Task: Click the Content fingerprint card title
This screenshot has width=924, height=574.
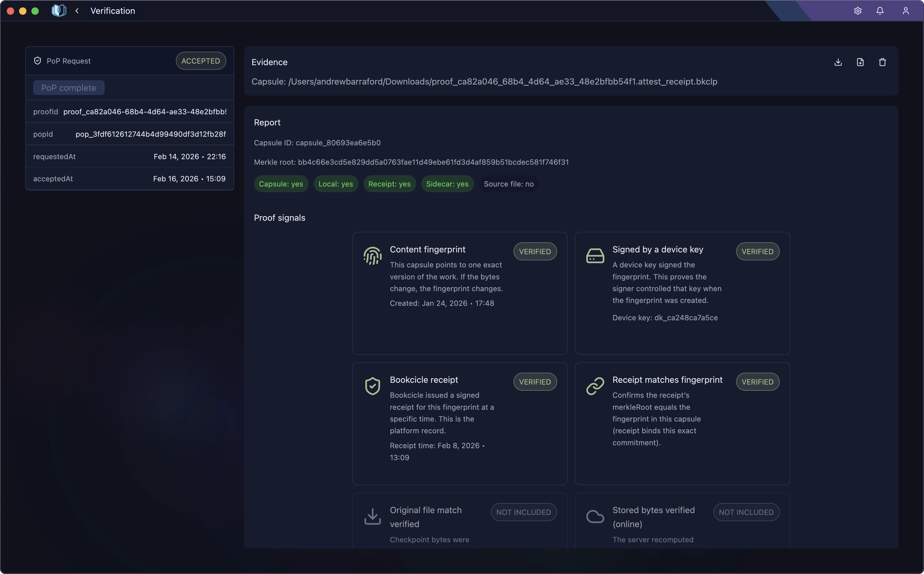Action: point(427,249)
